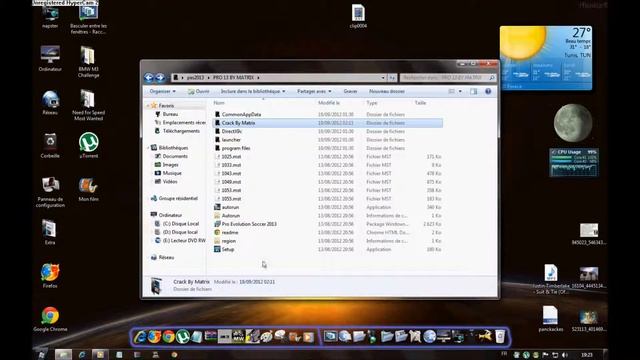
Task: Open Need for Speed Most Wanted shortcut
Action: pyautogui.click(x=89, y=105)
